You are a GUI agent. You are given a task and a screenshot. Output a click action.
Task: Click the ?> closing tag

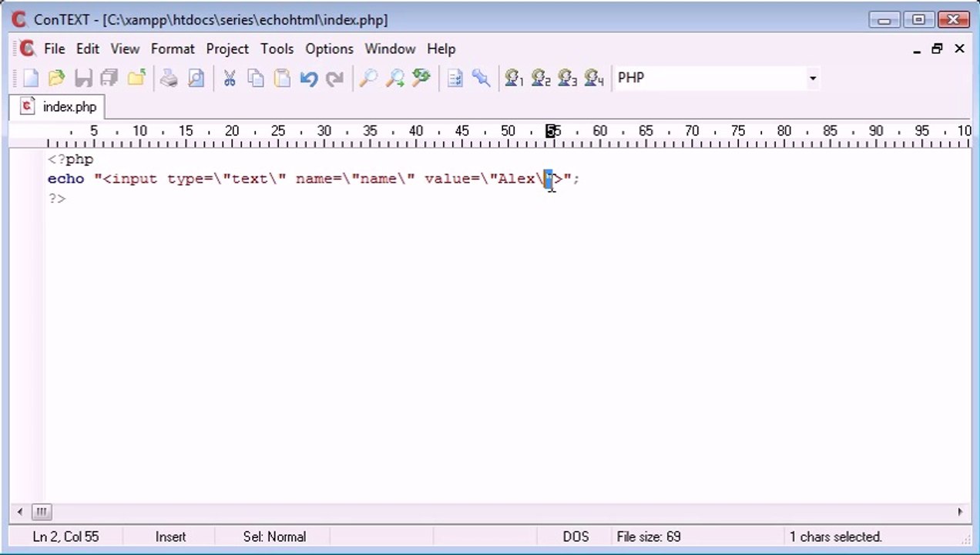click(x=57, y=198)
